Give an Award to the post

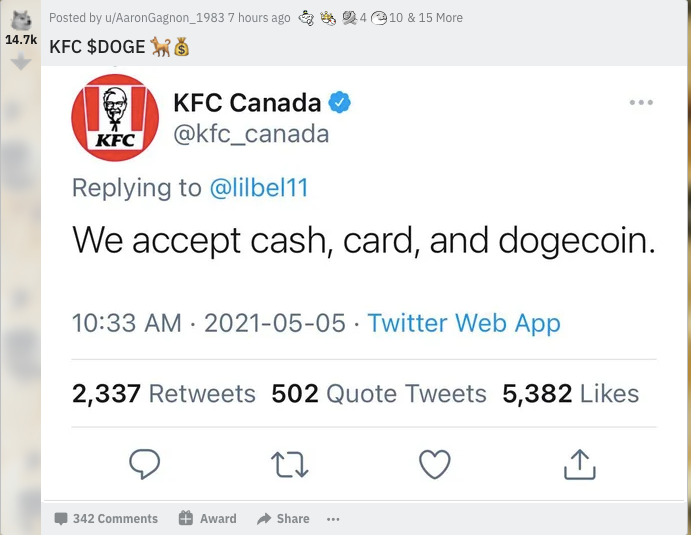pyautogui.click(x=208, y=518)
